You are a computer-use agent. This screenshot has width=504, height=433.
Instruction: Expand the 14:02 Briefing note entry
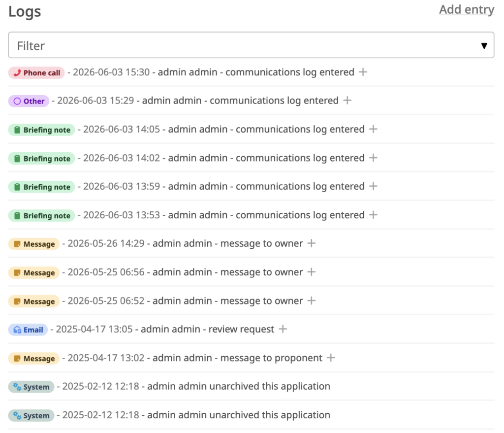(373, 158)
